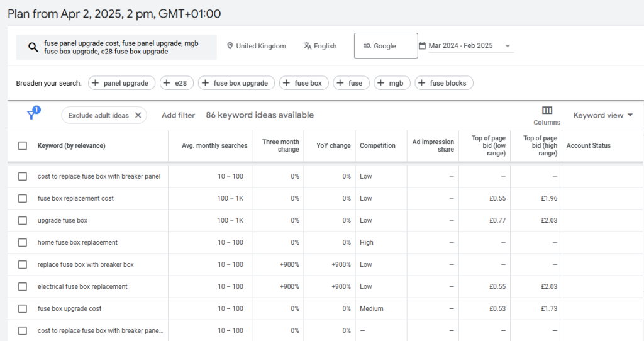Add 'fuse blocks' suggestion chip
644x341 pixels.
click(444, 83)
